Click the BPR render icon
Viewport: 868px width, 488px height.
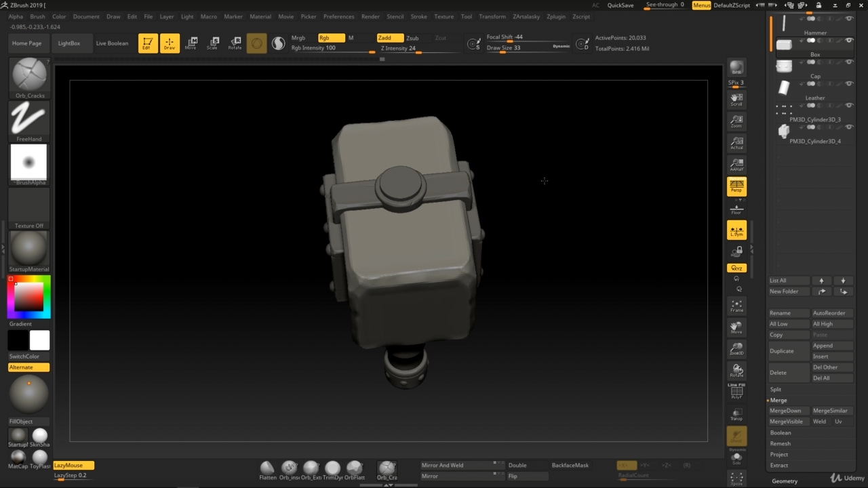736,68
